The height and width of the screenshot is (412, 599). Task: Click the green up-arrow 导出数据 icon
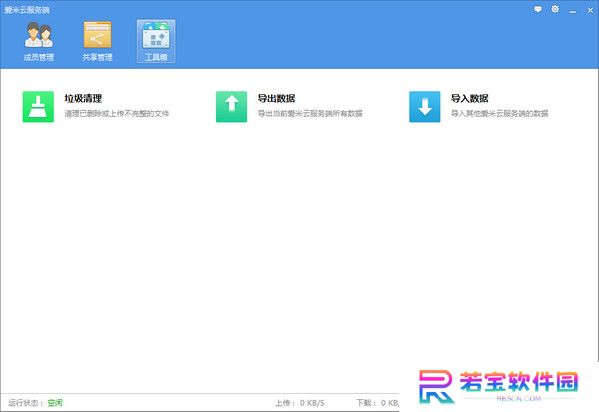tap(232, 107)
